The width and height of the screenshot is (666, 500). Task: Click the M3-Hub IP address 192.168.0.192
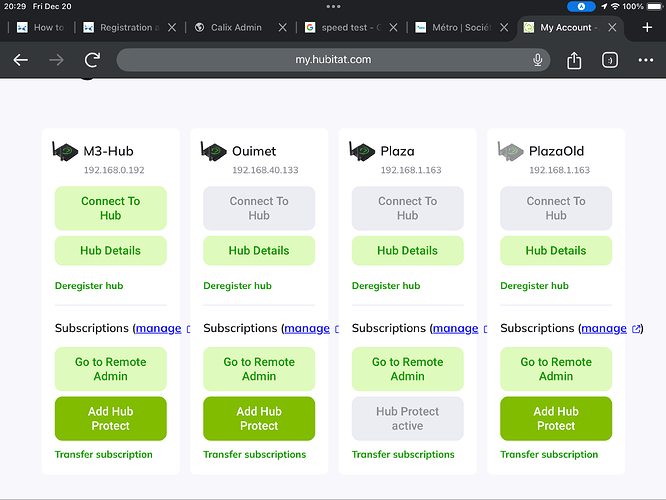coord(114,170)
